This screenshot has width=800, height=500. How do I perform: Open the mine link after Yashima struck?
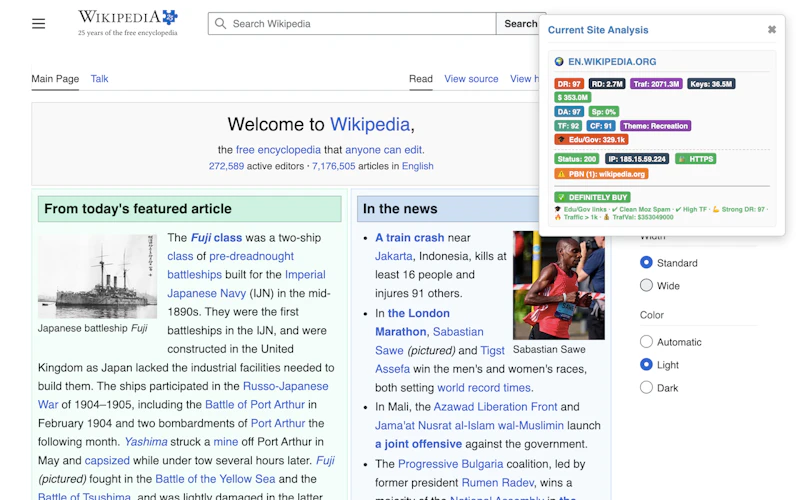(x=226, y=442)
